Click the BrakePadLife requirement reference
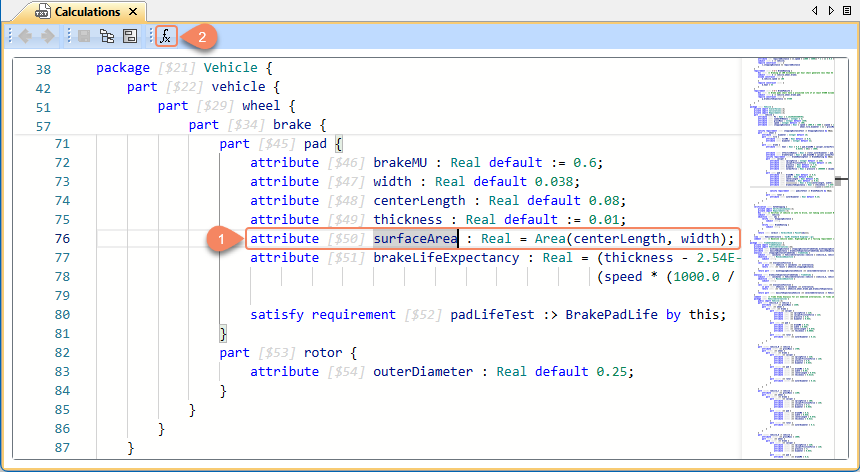The width and height of the screenshot is (860, 472). [x=612, y=315]
